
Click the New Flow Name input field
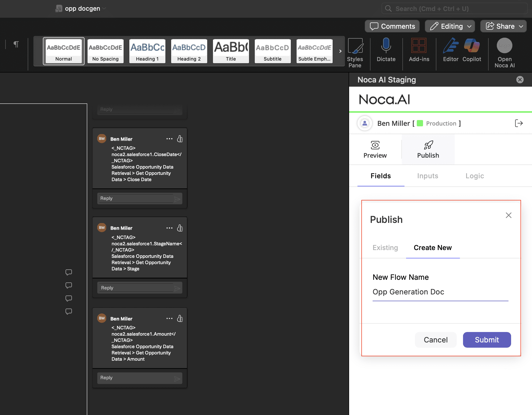(440, 292)
